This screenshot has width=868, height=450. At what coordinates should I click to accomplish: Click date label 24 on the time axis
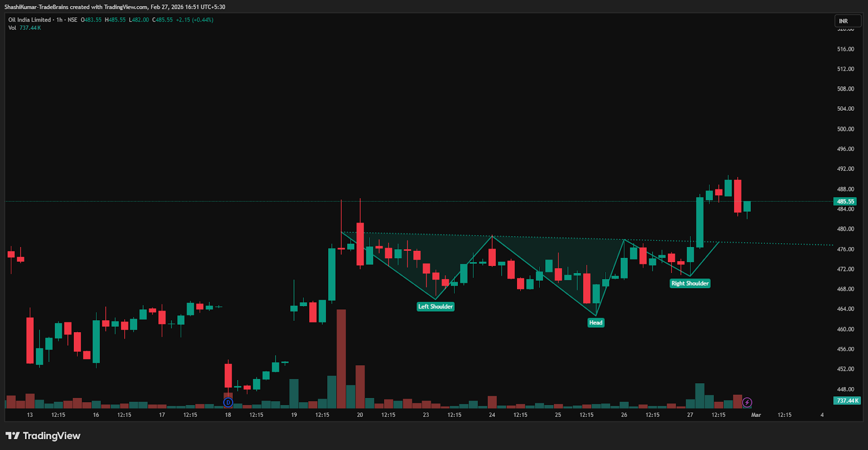[492, 415]
